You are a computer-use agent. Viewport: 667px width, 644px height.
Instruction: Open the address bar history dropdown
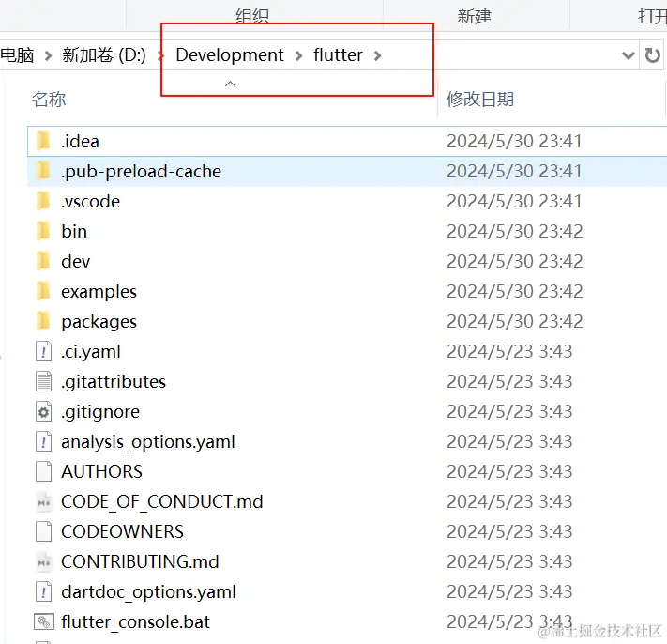coord(628,55)
